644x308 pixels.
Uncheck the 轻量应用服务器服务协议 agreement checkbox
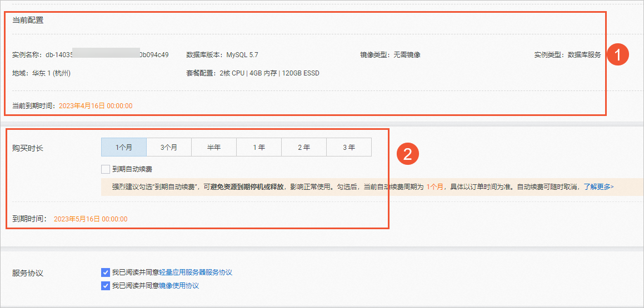point(106,272)
